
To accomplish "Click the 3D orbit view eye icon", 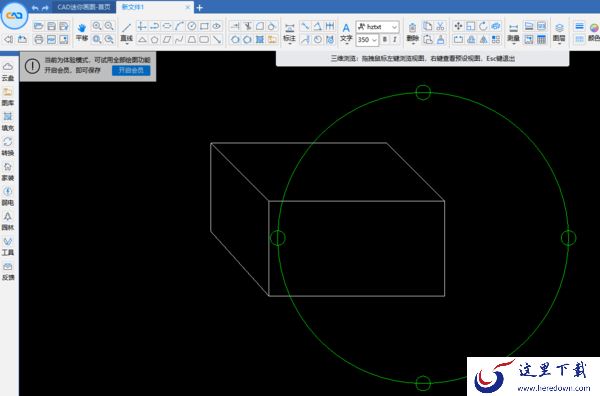I will (x=217, y=26).
